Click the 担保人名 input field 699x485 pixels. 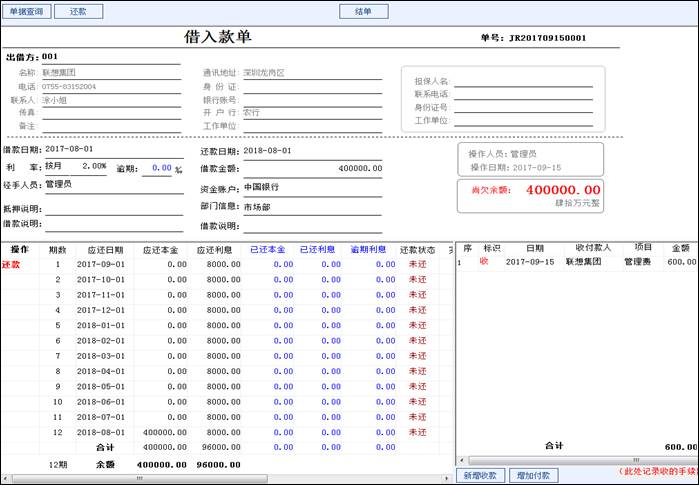coord(522,81)
